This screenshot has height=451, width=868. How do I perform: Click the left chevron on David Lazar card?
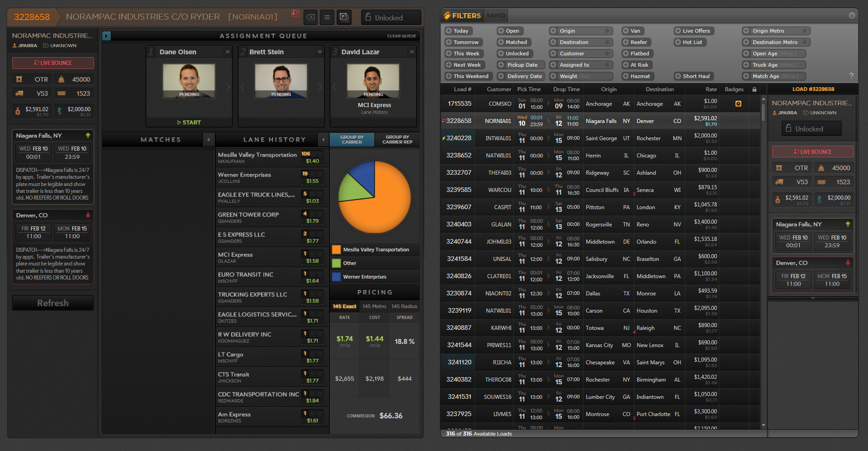point(335,87)
